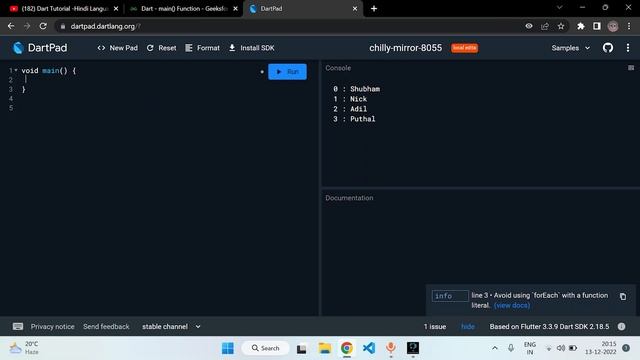The height and width of the screenshot is (360, 640).
Task: Show hidden system tray icons
Action: click(495, 348)
